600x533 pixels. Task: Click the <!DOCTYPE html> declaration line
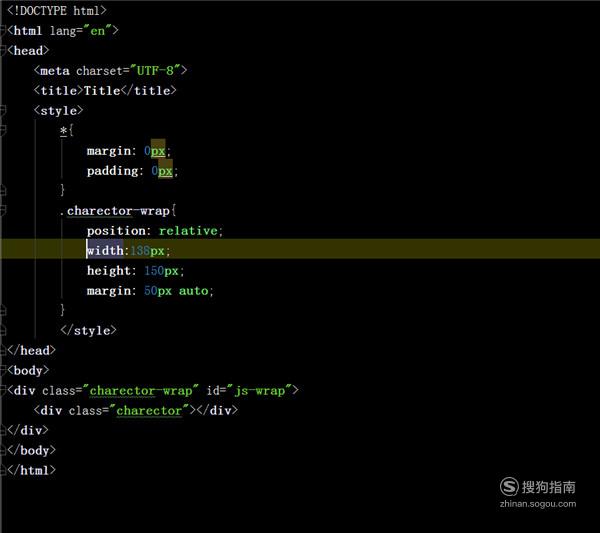coord(57,10)
